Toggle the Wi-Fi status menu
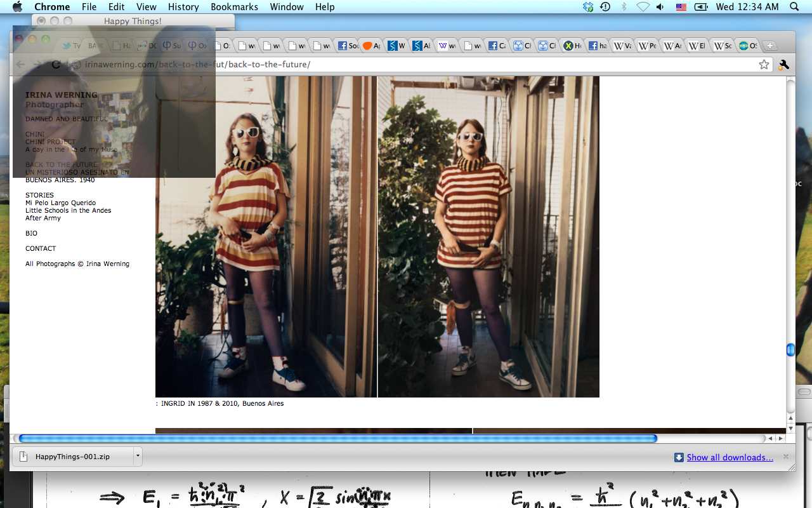The height and width of the screenshot is (508, 812). pos(643,7)
